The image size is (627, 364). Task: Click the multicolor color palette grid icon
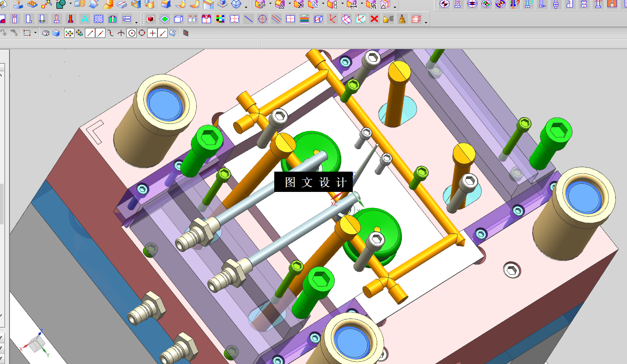[220, 19]
